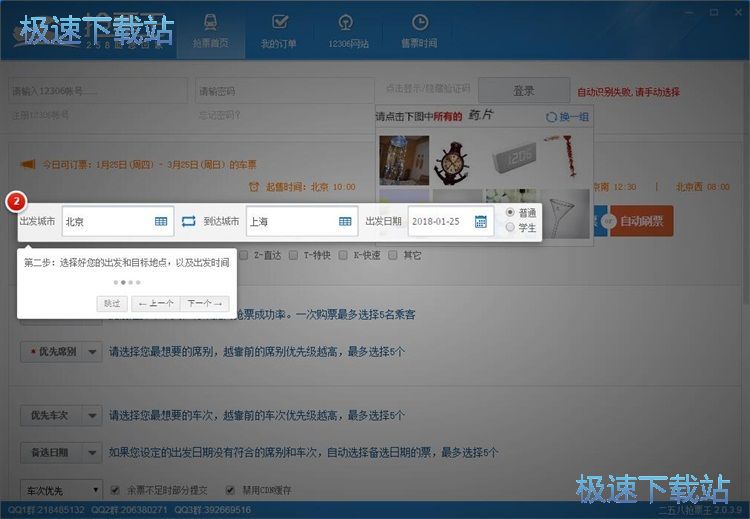Toggle 禁用CDN缓存 checkbox
Image resolution: width=750 pixels, height=519 pixels.
[x=230, y=490]
